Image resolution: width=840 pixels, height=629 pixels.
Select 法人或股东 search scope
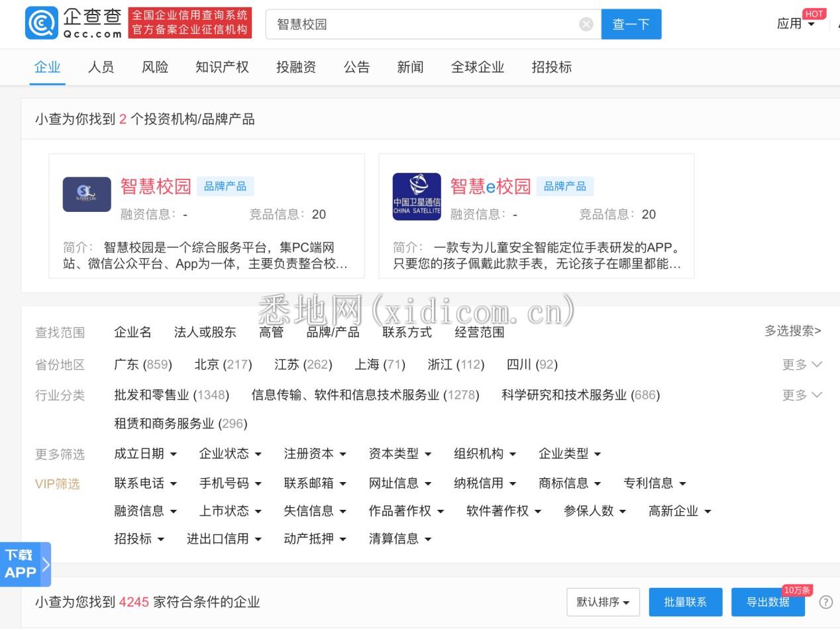[x=205, y=332]
